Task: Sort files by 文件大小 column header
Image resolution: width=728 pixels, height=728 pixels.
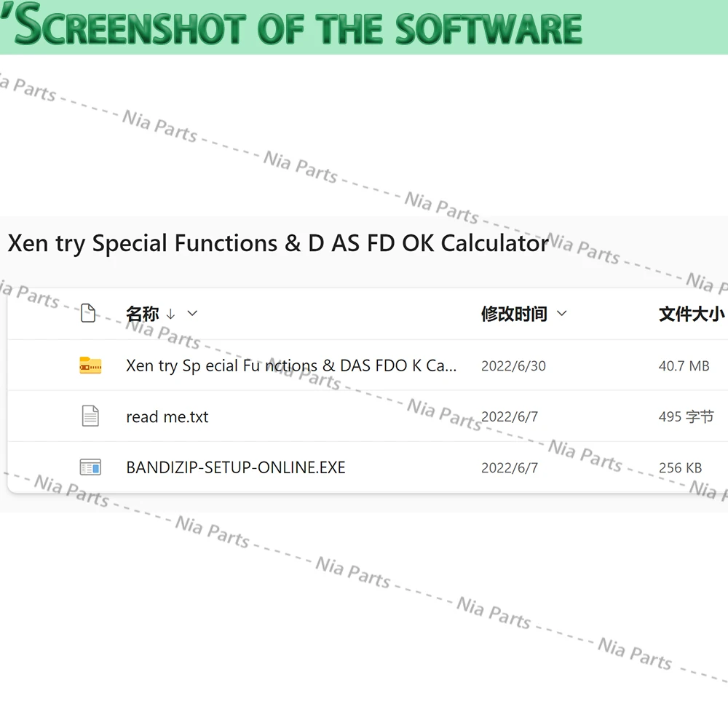Action: (x=692, y=314)
